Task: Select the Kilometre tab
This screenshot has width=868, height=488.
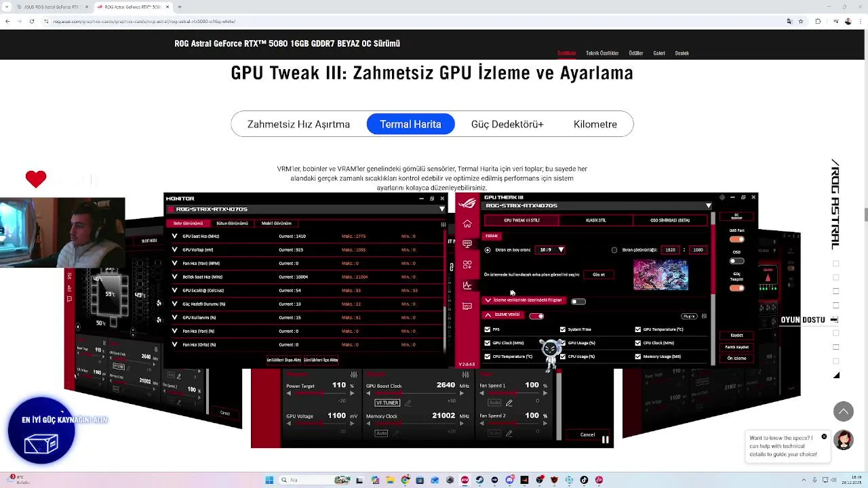Action: [595, 124]
